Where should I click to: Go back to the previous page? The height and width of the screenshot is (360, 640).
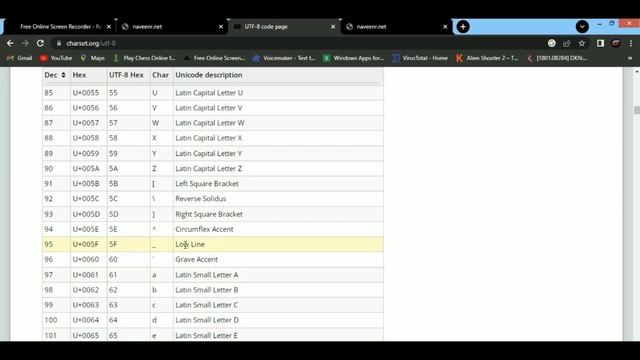[10, 43]
